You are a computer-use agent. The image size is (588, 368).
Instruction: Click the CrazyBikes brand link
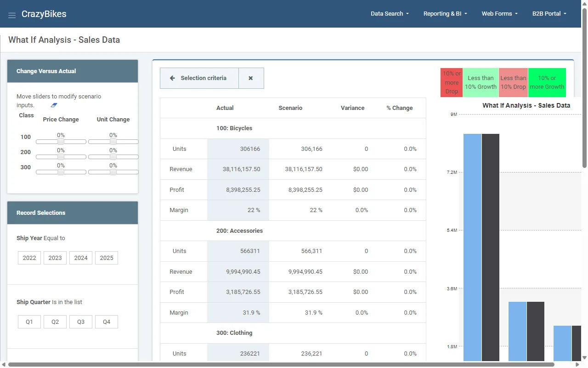tap(44, 14)
